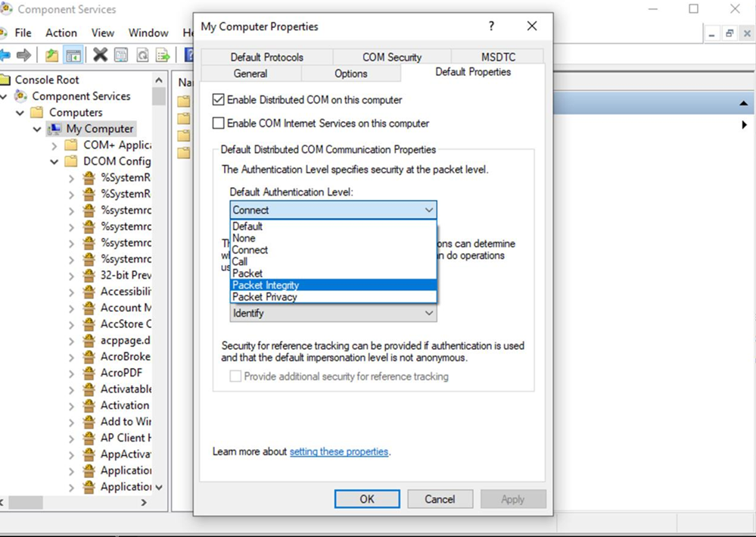The width and height of the screenshot is (756, 537).
Task: Collapse the My Computer tree node
Action: 37,129
